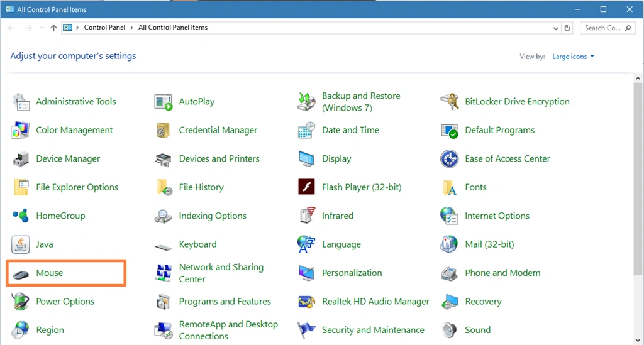Open the Color Management icon
Viewport: 644px width, 345px height.
pos(21,130)
